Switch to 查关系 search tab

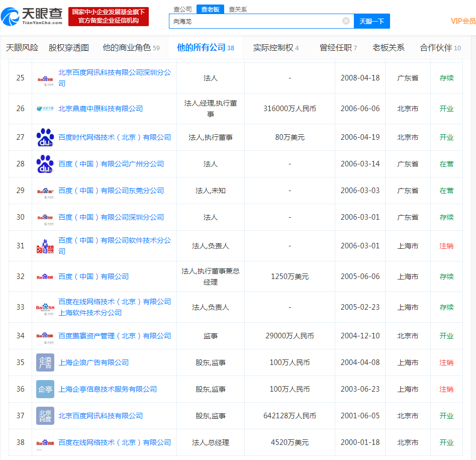coord(238,10)
